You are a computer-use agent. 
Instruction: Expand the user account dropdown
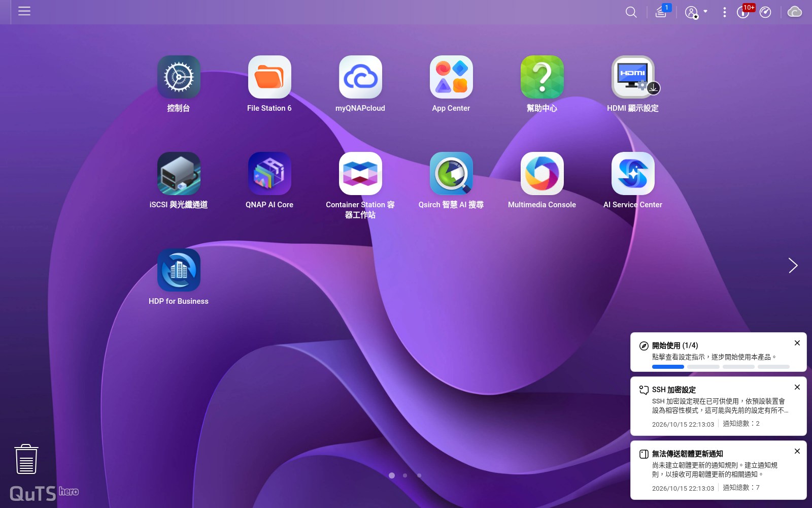(x=696, y=12)
